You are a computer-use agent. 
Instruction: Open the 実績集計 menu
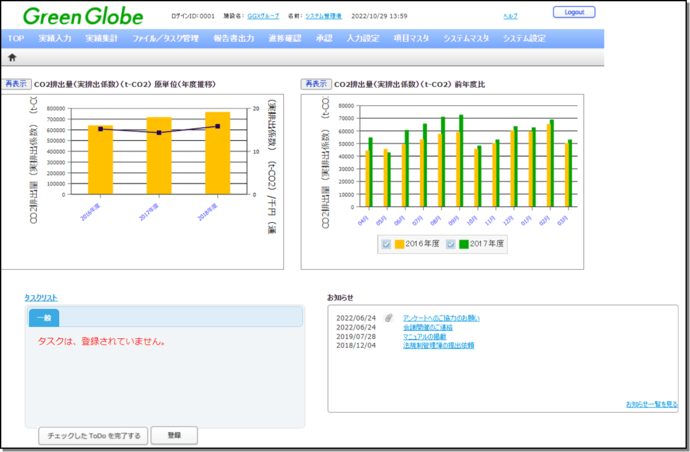(101, 38)
